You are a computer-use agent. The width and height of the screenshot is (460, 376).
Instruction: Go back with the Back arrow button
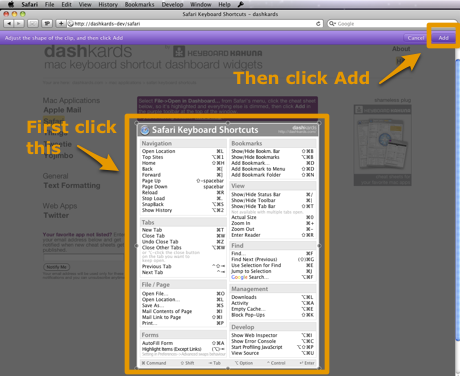(9, 23)
